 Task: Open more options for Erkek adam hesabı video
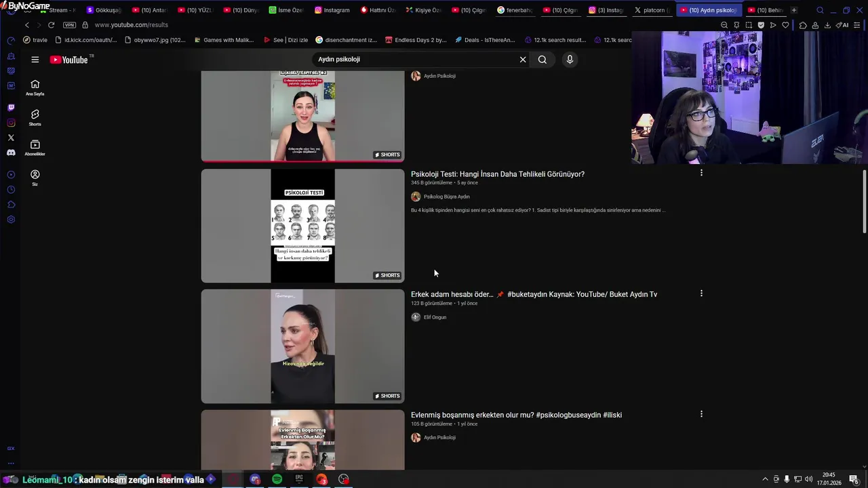701,293
